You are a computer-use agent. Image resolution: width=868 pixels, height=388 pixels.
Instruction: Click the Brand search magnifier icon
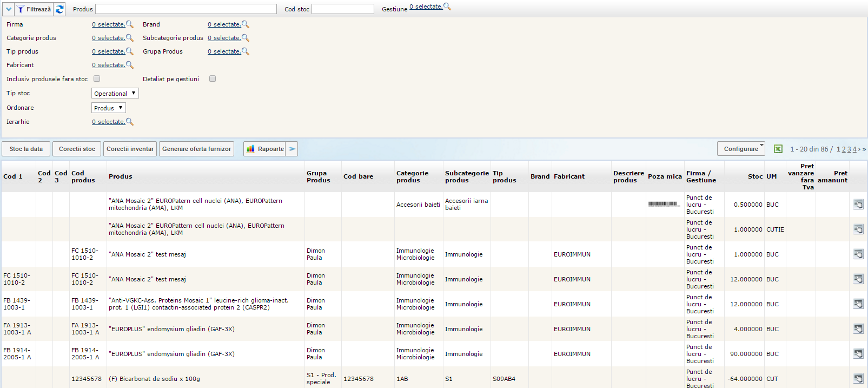(246, 24)
